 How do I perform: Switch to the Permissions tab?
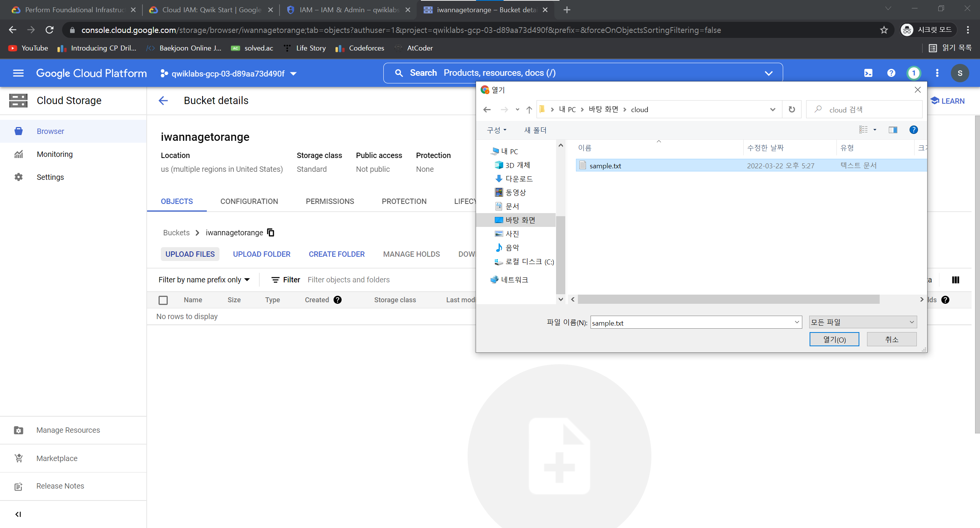point(330,201)
